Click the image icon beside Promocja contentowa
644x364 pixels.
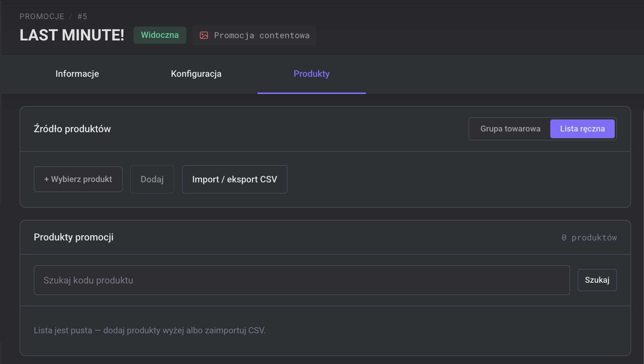[x=204, y=35]
